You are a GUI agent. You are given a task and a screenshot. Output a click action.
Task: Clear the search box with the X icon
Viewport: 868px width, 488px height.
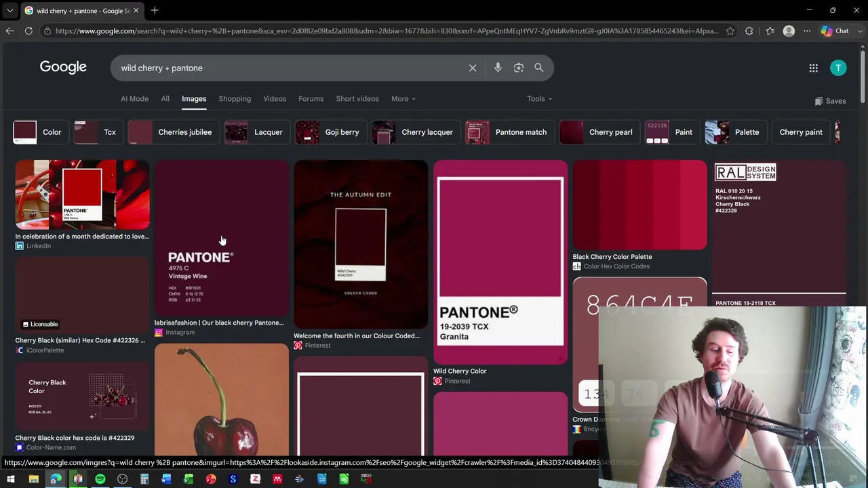coord(473,68)
